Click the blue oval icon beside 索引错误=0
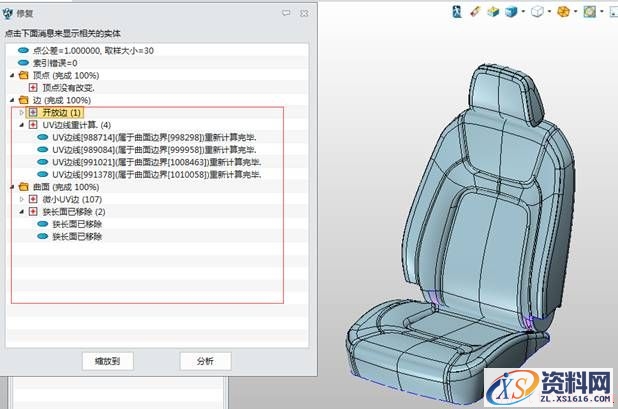This screenshot has width=618, height=409. point(24,63)
